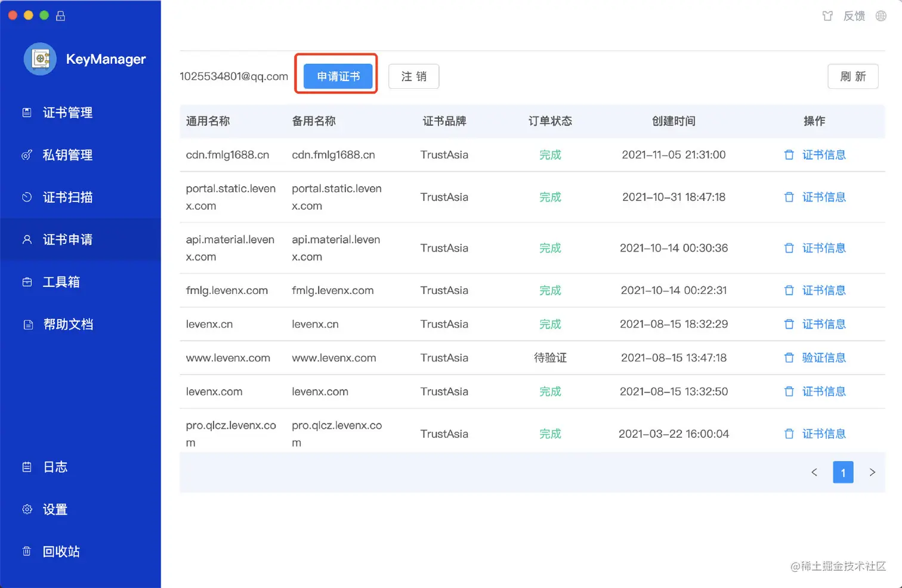Open 设置 in the sidebar
Screen dimensions: 902x588
[x=81, y=509]
